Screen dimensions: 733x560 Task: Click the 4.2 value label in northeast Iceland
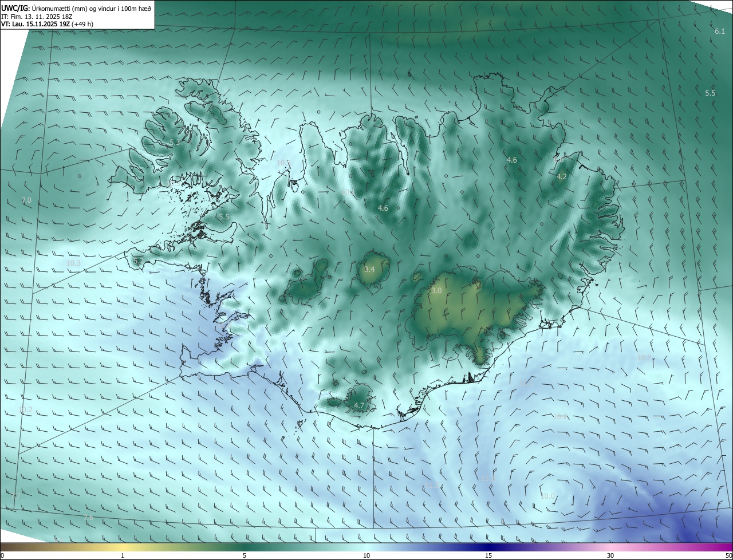pyautogui.click(x=562, y=177)
